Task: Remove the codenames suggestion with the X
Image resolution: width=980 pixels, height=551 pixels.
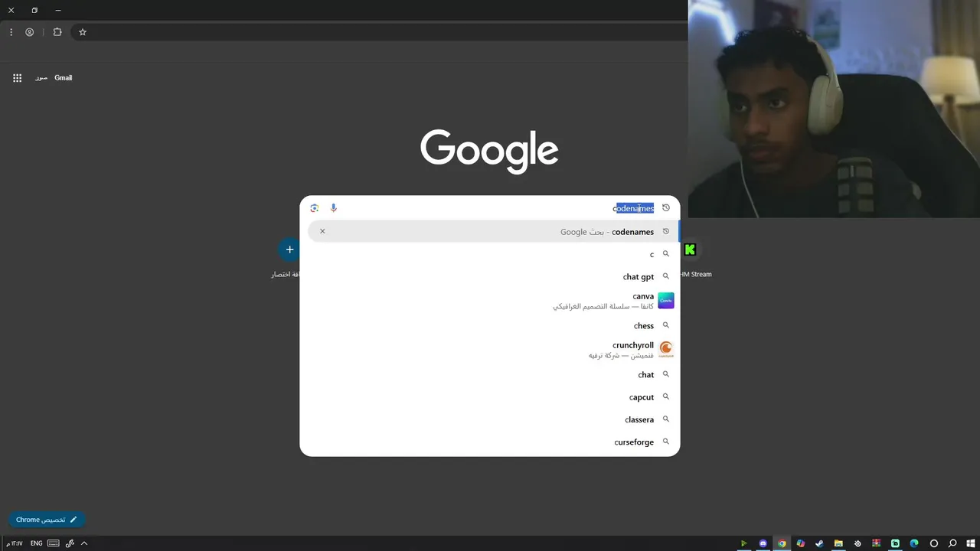Action: pos(322,231)
